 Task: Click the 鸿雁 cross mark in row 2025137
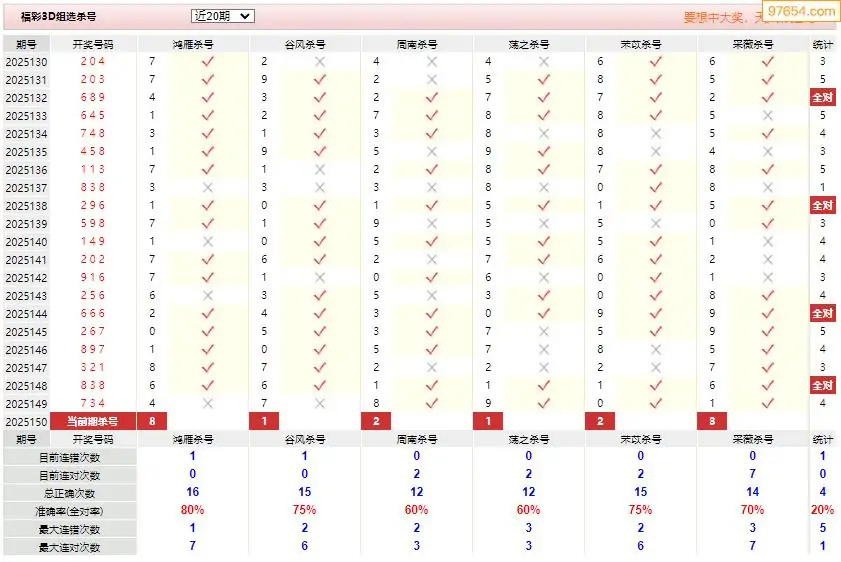click(208, 187)
